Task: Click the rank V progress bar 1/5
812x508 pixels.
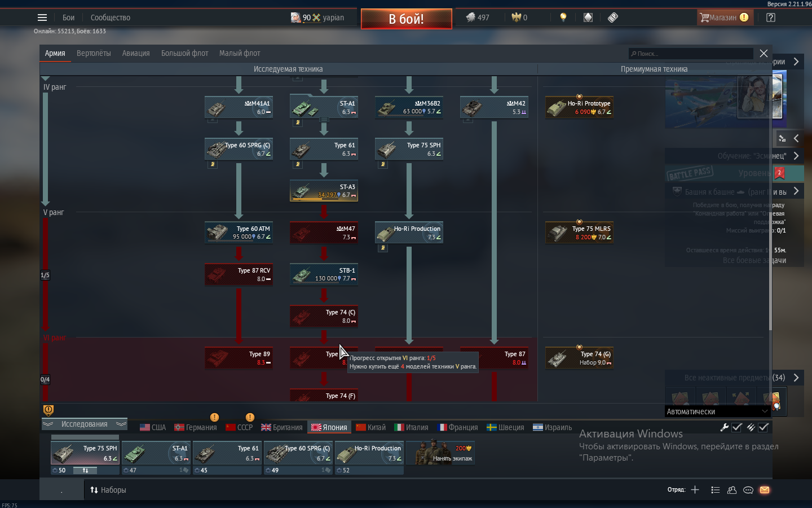Action: (45, 275)
